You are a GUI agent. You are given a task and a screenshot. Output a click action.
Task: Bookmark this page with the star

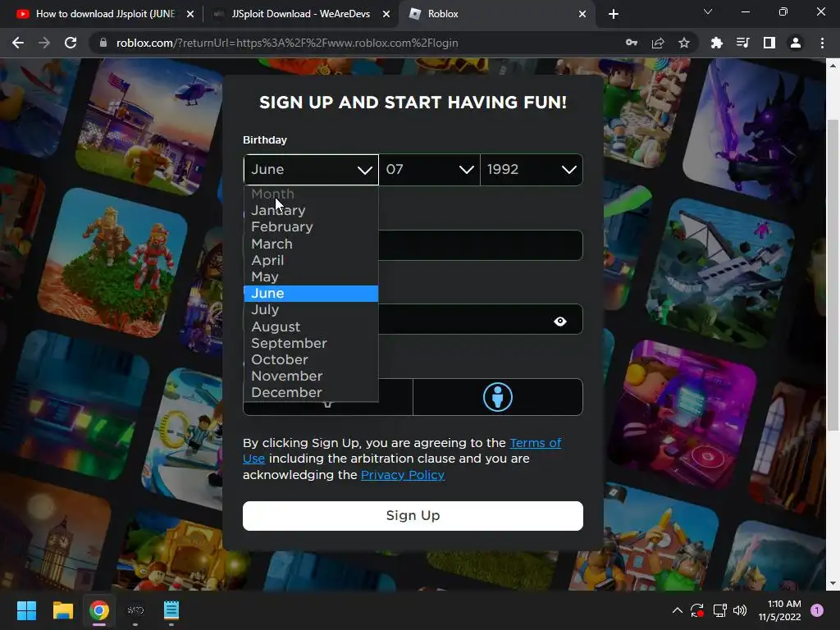(x=684, y=43)
